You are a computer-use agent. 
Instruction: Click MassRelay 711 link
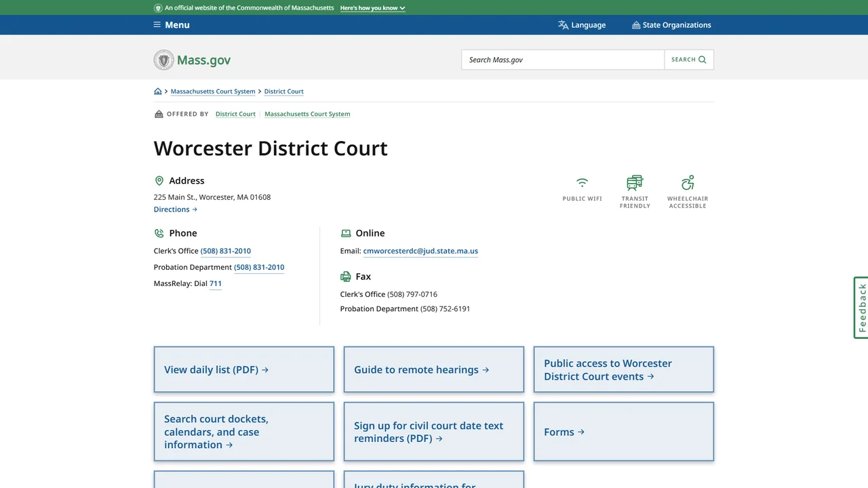click(216, 283)
